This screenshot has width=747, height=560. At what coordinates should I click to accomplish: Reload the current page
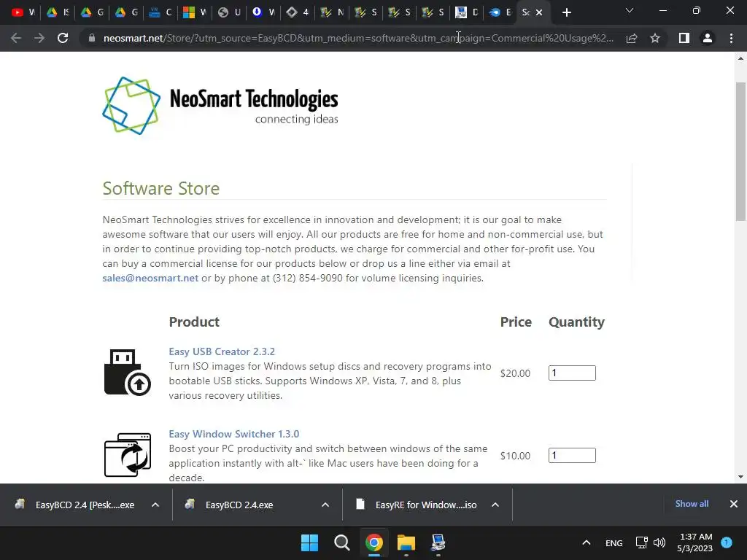point(63,38)
